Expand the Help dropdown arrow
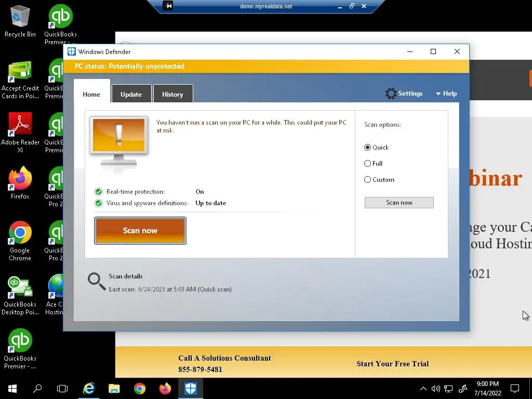This screenshot has width=532, height=399. click(438, 94)
